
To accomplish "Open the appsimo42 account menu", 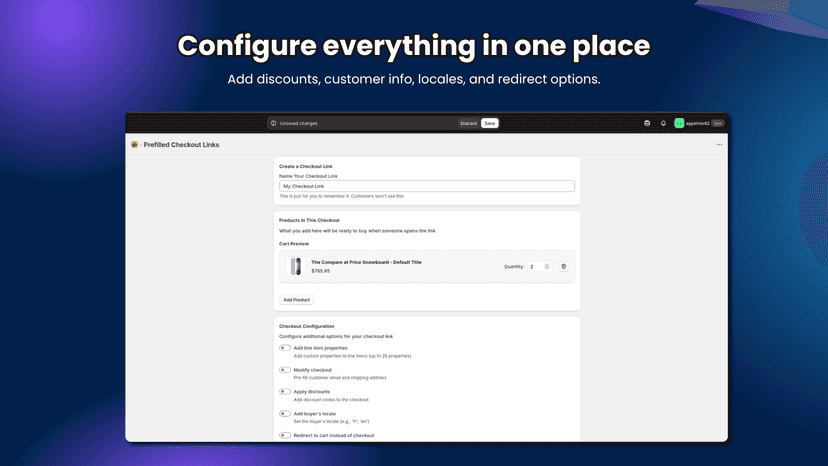I will click(x=699, y=123).
